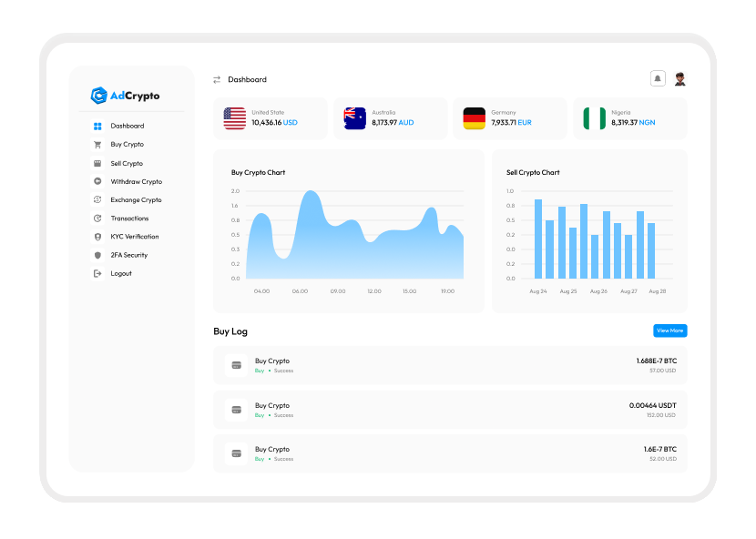Click the Logout icon in the sidebar
756x539 pixels.
point(97,273)
